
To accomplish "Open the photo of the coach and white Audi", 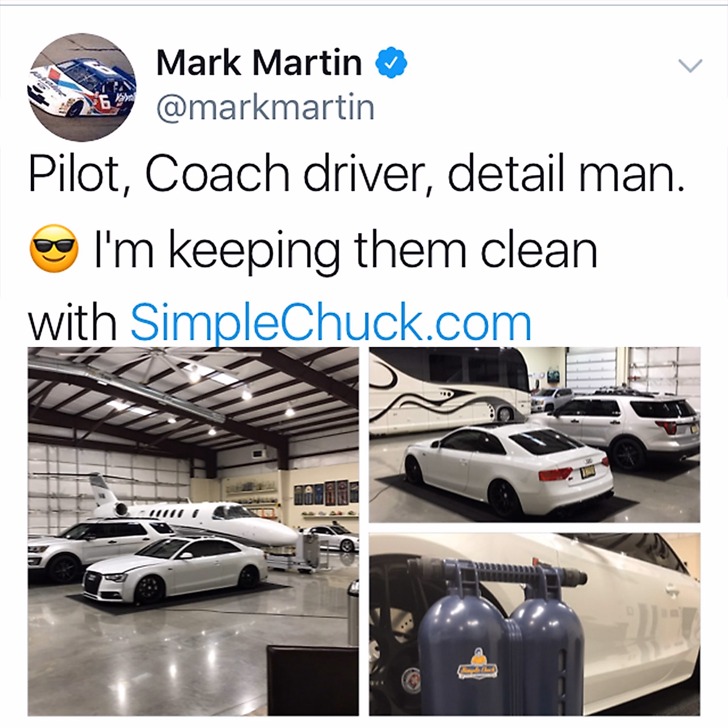I will 534,434.
